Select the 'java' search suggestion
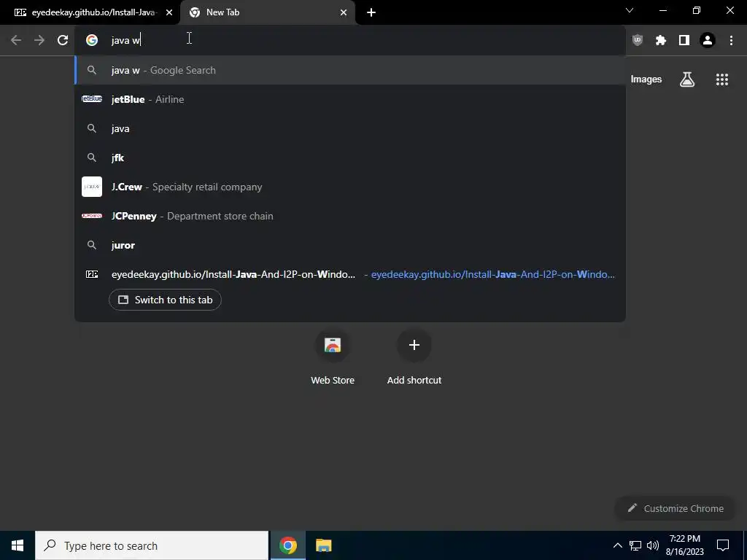Screen dimensions: 747x560 [350, 128]
